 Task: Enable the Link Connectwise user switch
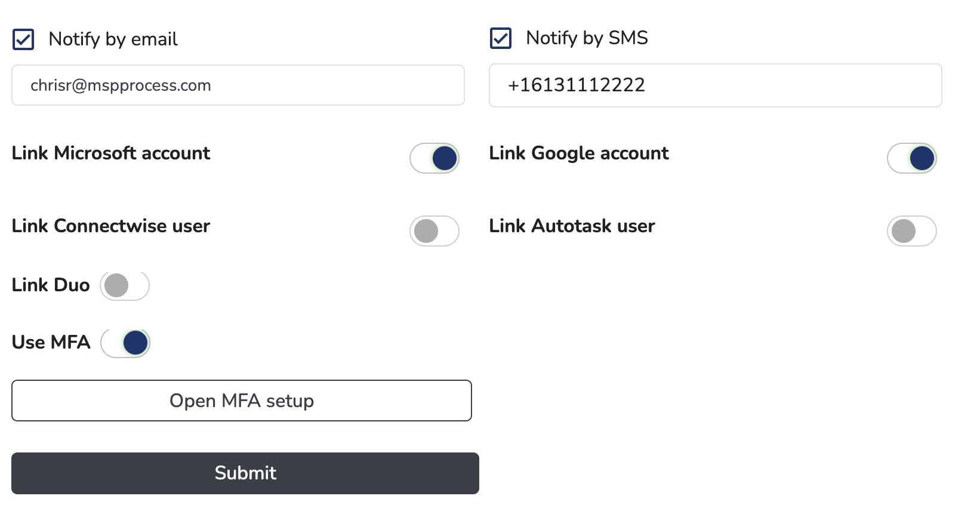click(434, 231)
